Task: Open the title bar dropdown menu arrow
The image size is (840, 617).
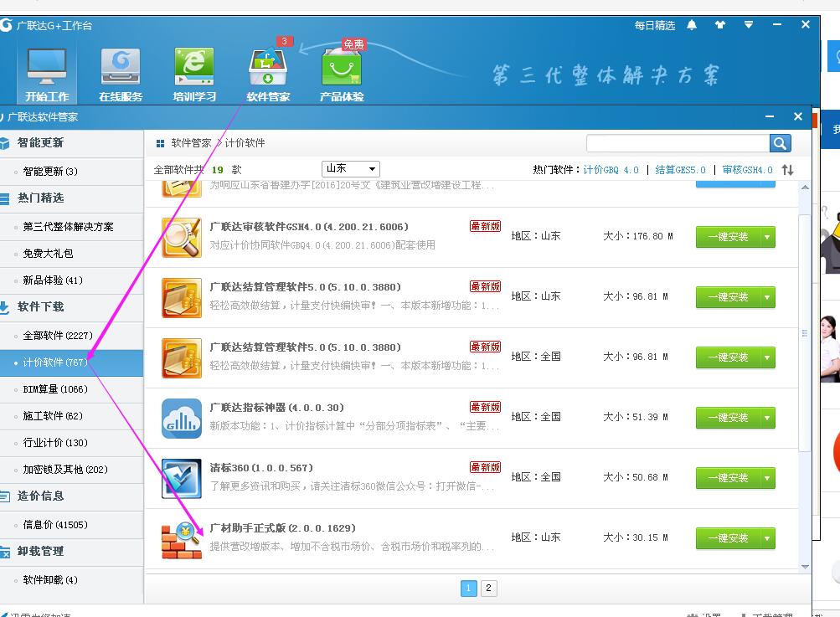Action: pyautogui.click(x=749, y=24)
